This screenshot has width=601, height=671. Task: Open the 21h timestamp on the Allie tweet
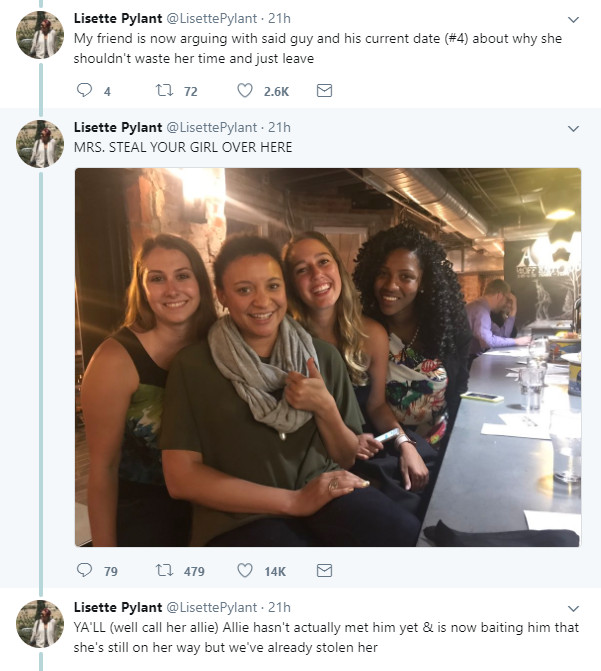(280, 608)
